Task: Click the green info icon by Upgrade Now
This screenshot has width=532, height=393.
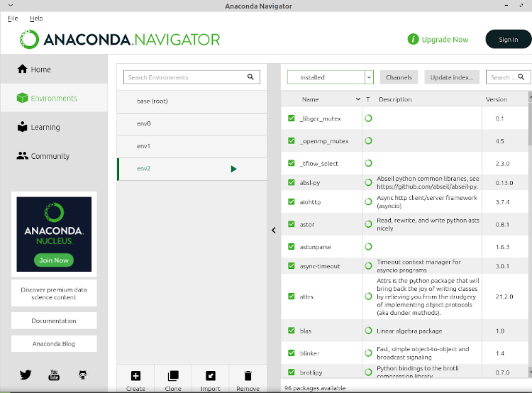Action: [x=413, y=39]
